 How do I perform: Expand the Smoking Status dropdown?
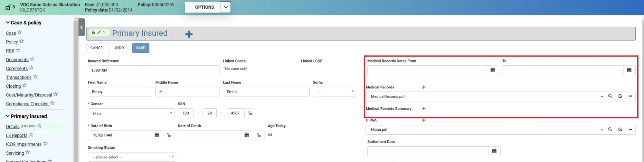[132, 157]
